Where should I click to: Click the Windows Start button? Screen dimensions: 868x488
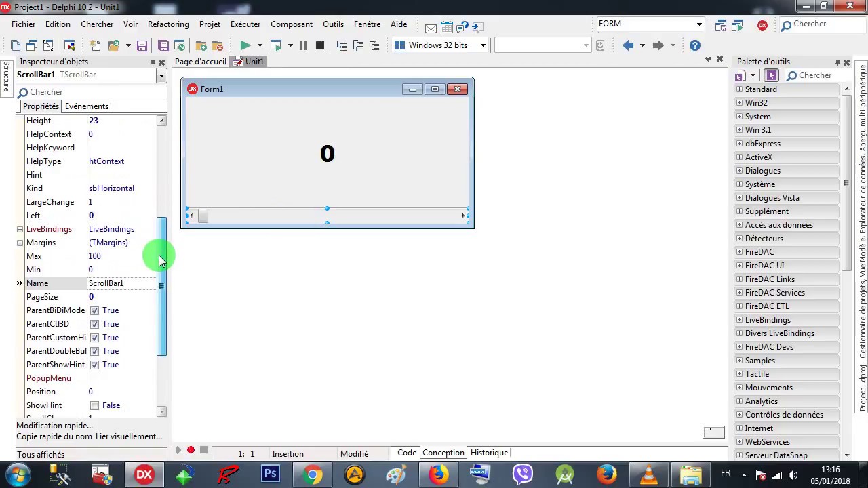pos(18,474)
